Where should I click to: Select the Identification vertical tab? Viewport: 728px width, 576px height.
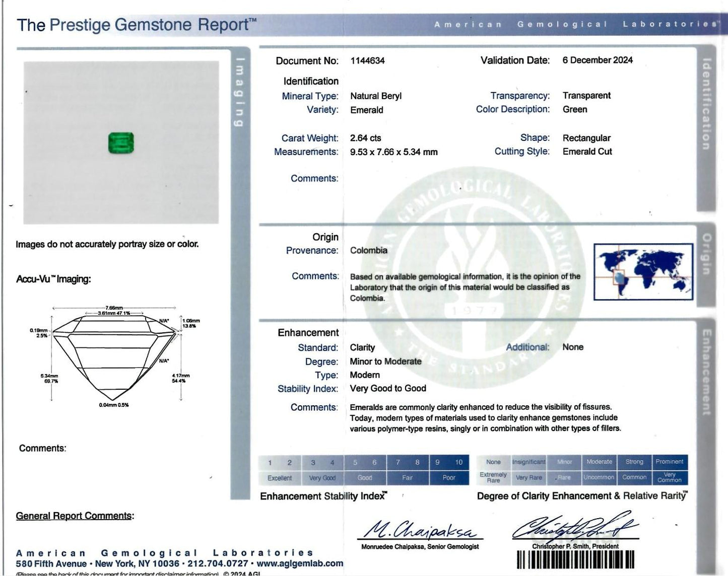pos(706,104)
